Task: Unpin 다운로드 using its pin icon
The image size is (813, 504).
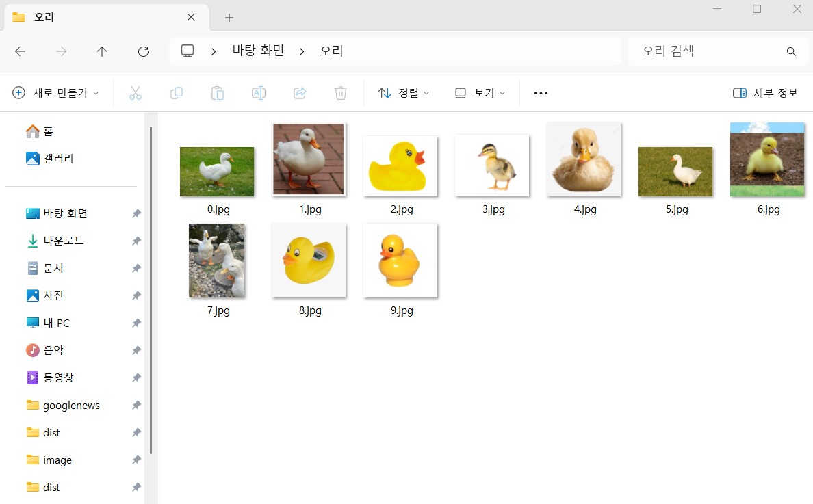Action: click(136, 241)
